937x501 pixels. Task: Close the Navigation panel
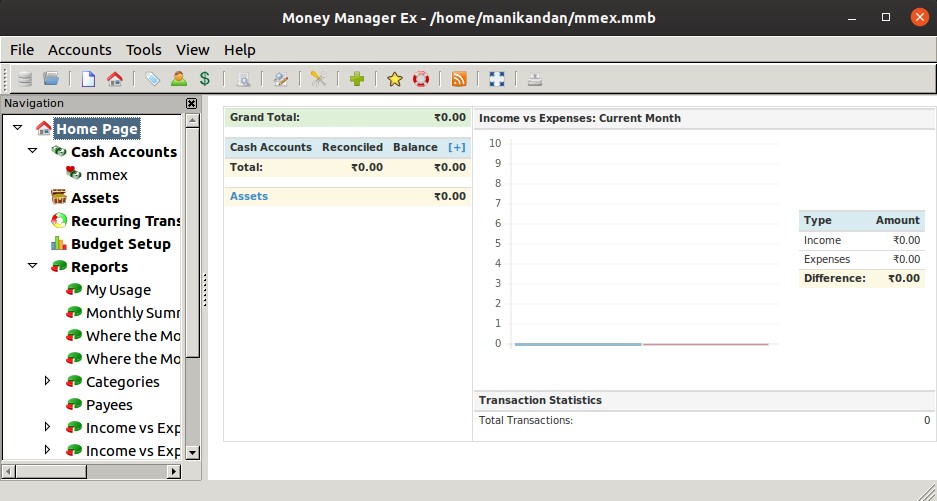(191, 103)
